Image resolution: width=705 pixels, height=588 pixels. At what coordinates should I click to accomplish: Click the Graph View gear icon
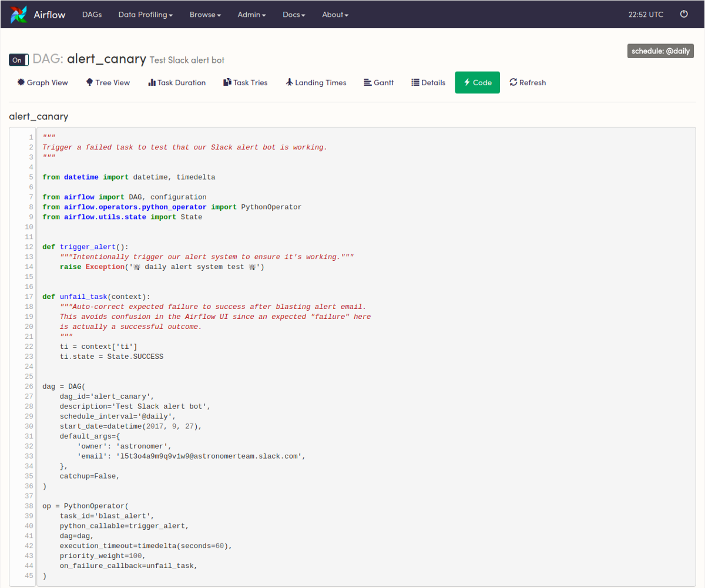21,82
